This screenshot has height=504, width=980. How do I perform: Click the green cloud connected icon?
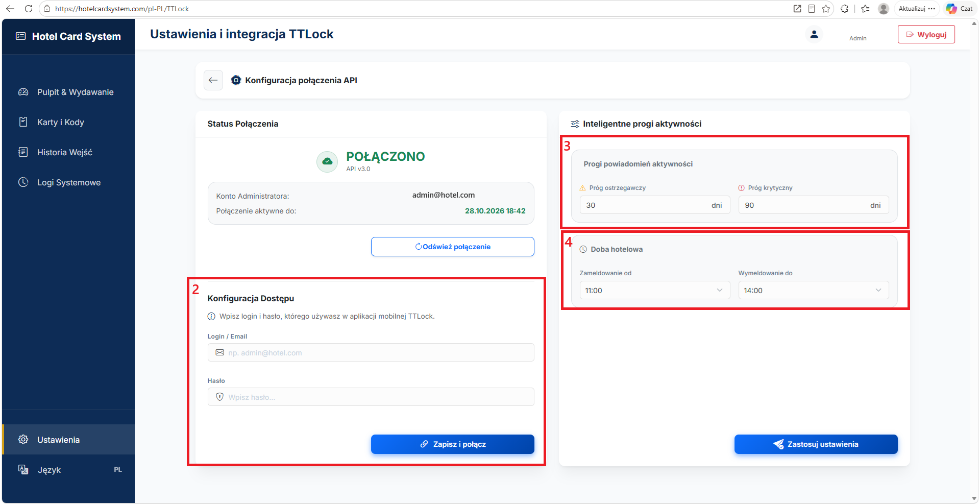(327, 161)
